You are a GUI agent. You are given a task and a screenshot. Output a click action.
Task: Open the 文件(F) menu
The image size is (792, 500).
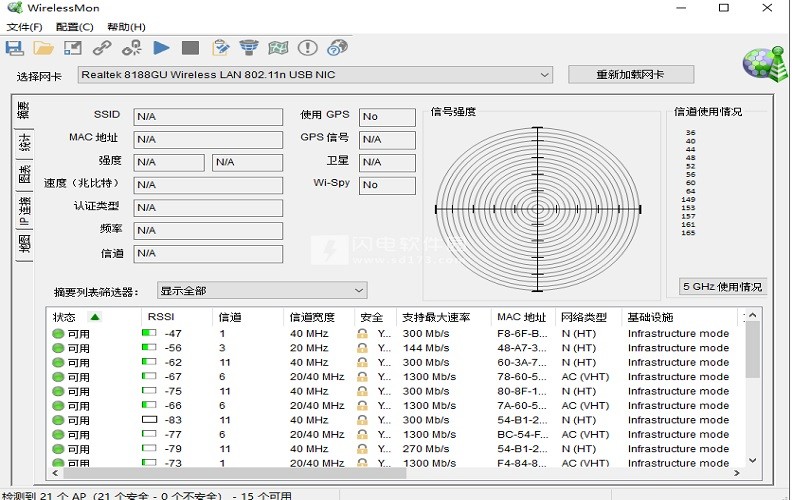click(22, 27)
